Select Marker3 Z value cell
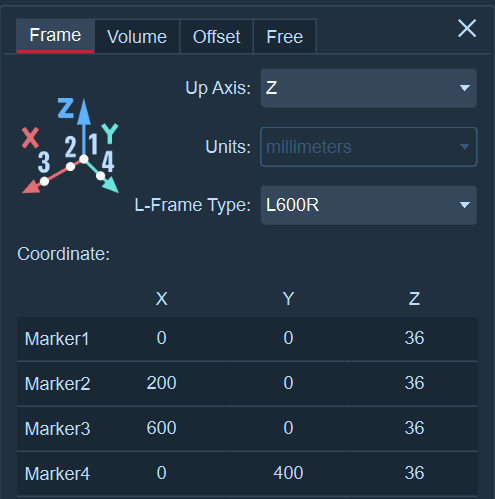 [414, 428]
